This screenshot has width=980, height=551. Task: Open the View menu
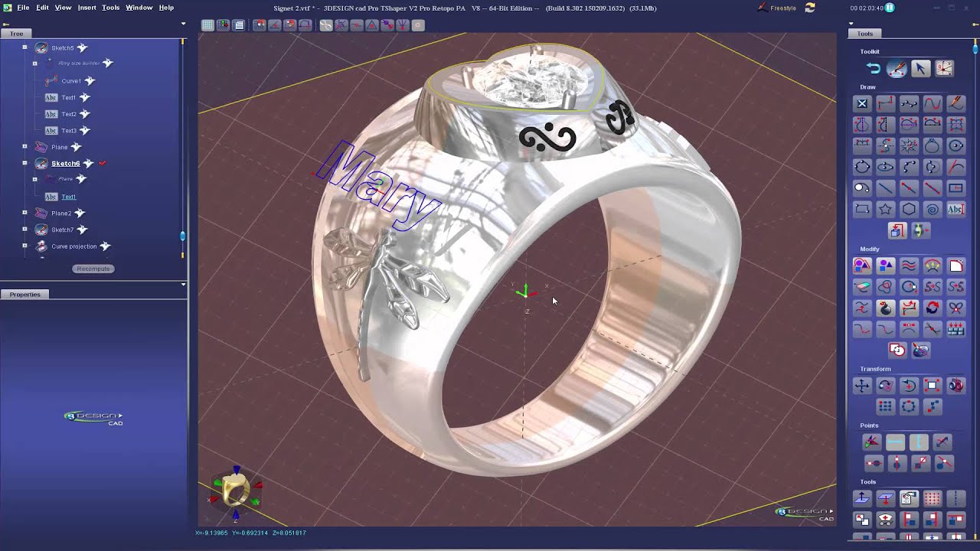(x=63, y=8)
